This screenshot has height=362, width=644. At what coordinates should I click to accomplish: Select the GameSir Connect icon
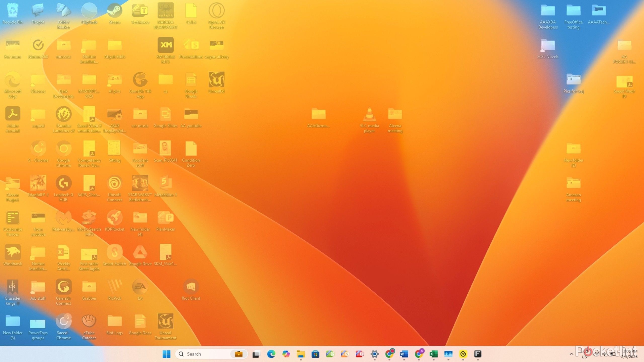(x=64, y=292)
